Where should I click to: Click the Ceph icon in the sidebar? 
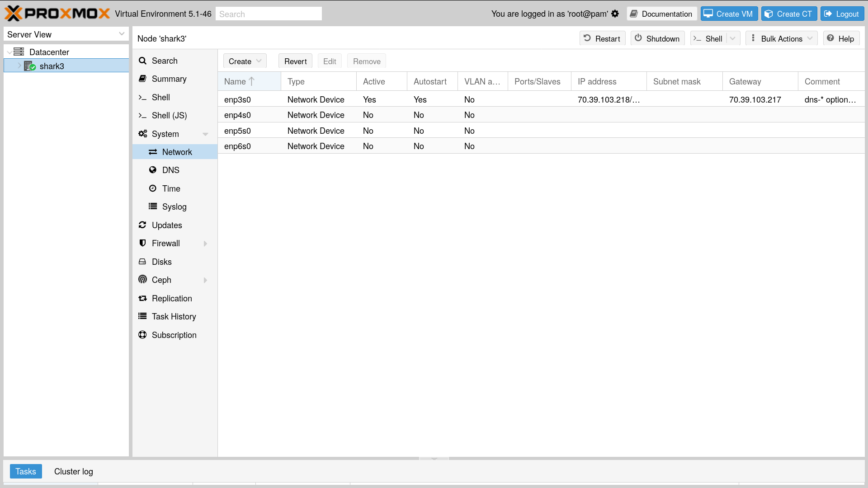coord(142,280)
